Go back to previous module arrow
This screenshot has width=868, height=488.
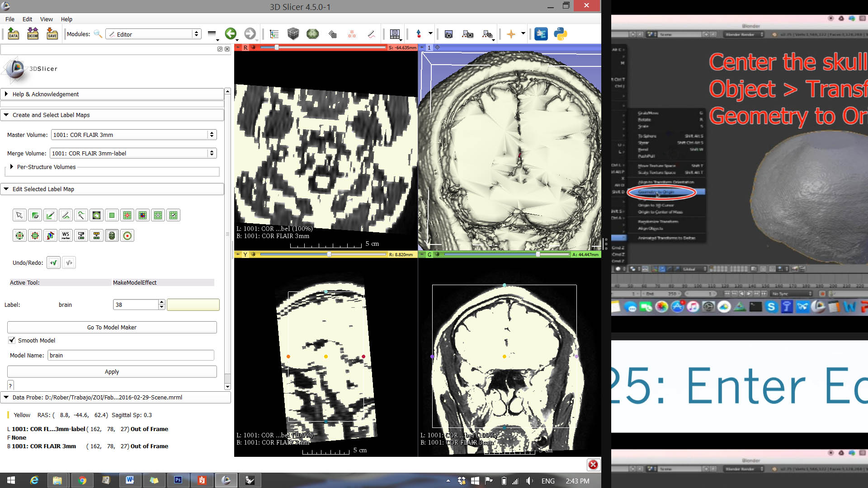click(x=231, y=34)
